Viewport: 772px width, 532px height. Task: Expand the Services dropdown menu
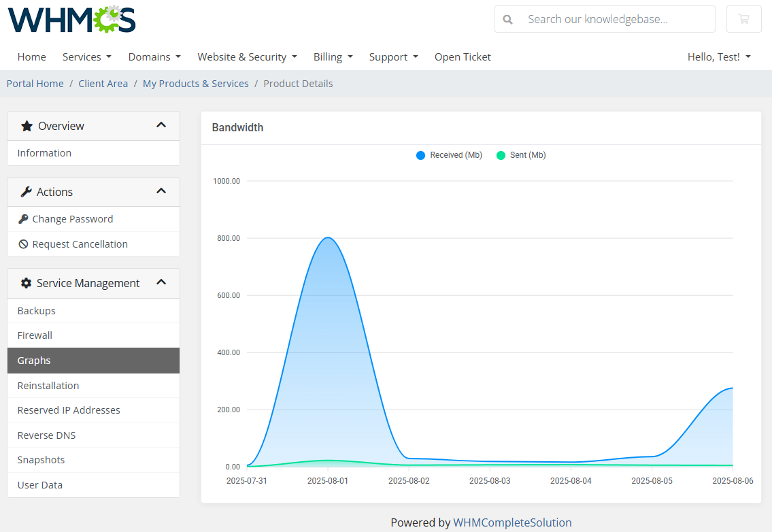86,56
